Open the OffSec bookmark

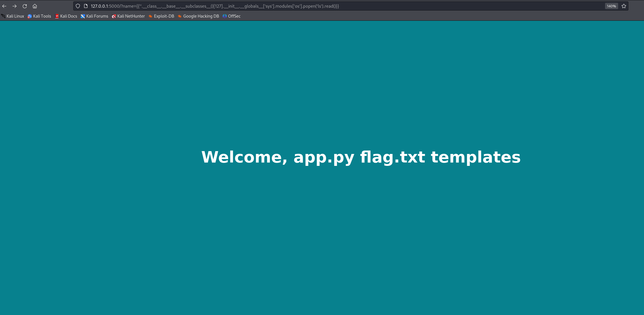[232, 16]
